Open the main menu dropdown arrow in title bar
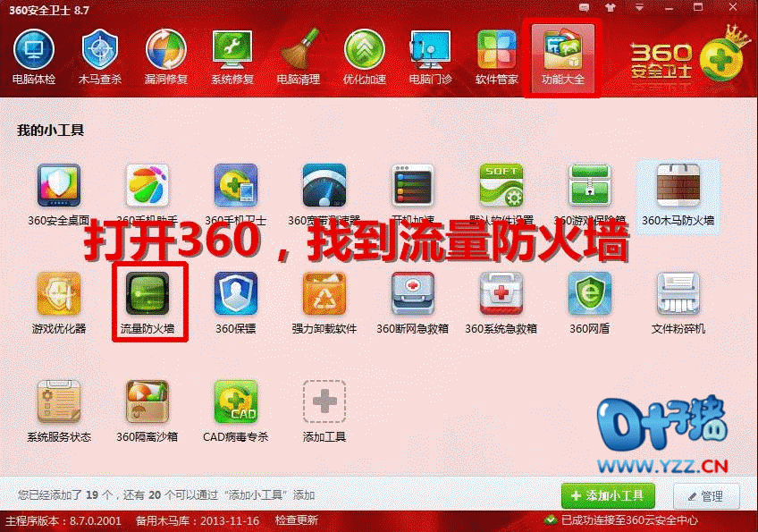 [x=639, y=7]
